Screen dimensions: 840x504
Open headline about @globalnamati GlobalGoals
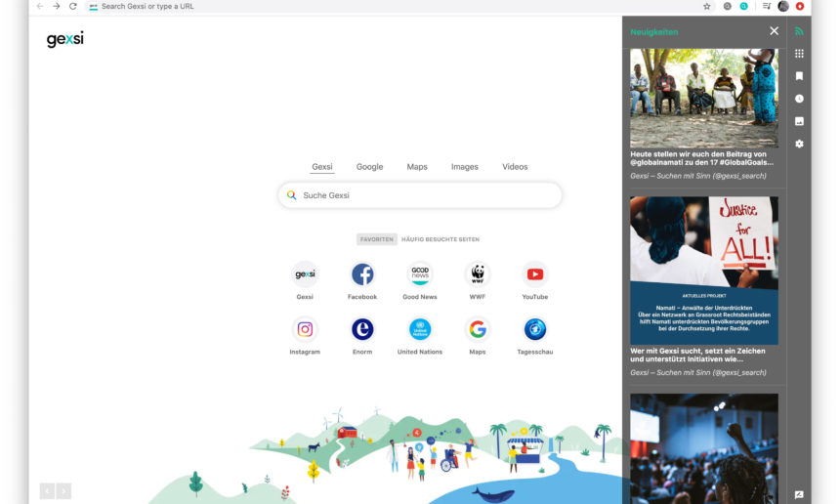click(701, 158)
